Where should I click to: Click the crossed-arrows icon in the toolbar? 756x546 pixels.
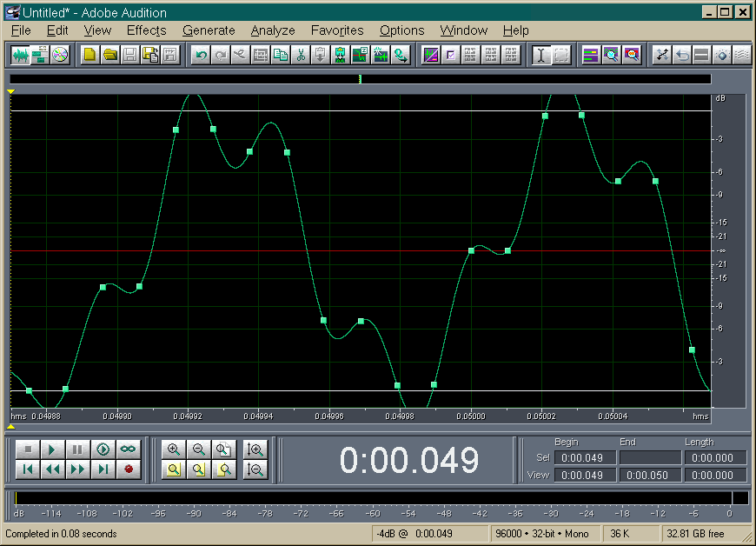tap(662, 55)
